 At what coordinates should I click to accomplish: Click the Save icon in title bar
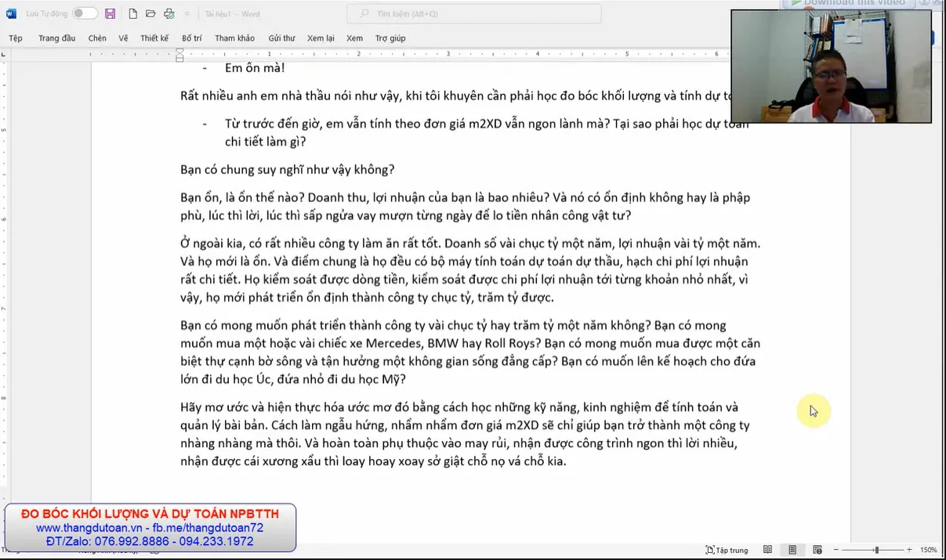pos(110,14)
